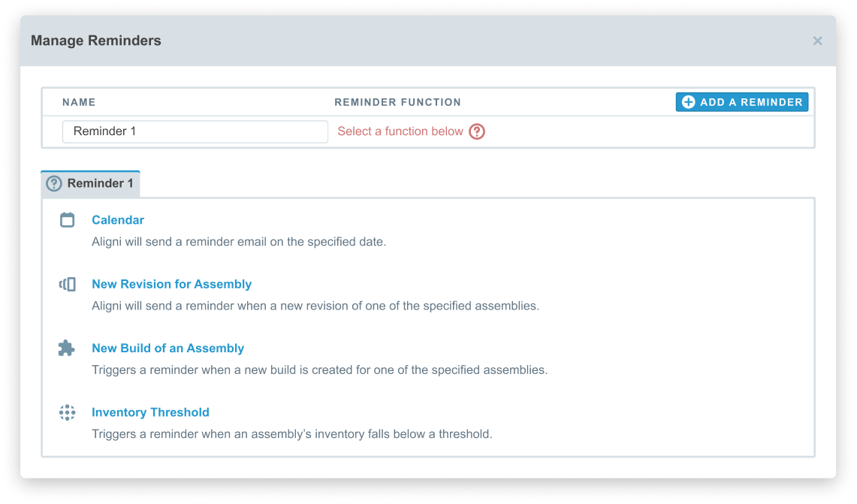Click the dotted Inventory Threshold icon

68,412
